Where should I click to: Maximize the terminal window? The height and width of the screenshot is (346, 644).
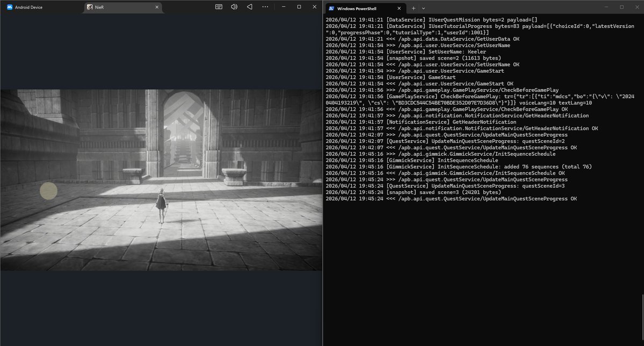click(x=622, y=7)
